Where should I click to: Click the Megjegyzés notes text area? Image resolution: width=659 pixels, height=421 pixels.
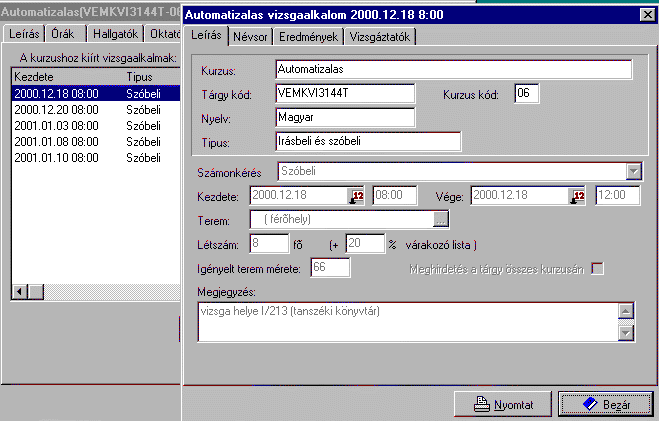pos(408,322)
